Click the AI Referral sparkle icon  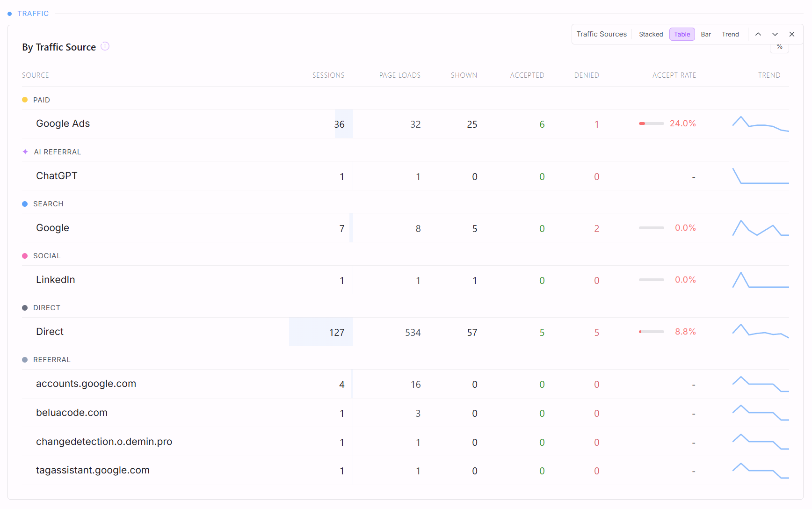click(25, 152)
